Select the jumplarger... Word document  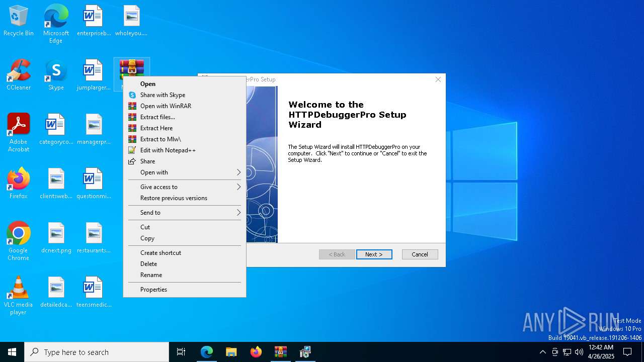point(94,75)
